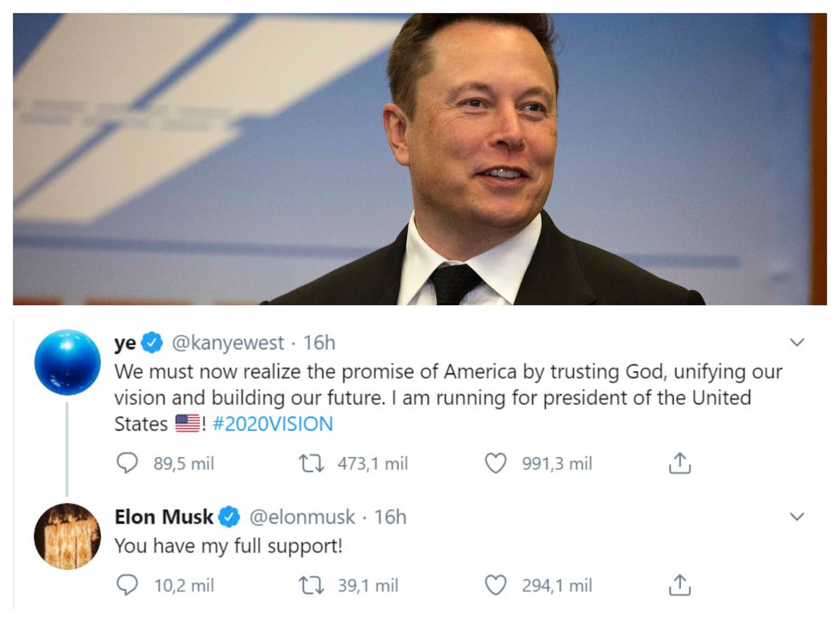Reply to ye's presidential announcement tweet
840x623 pixels.
128,463
